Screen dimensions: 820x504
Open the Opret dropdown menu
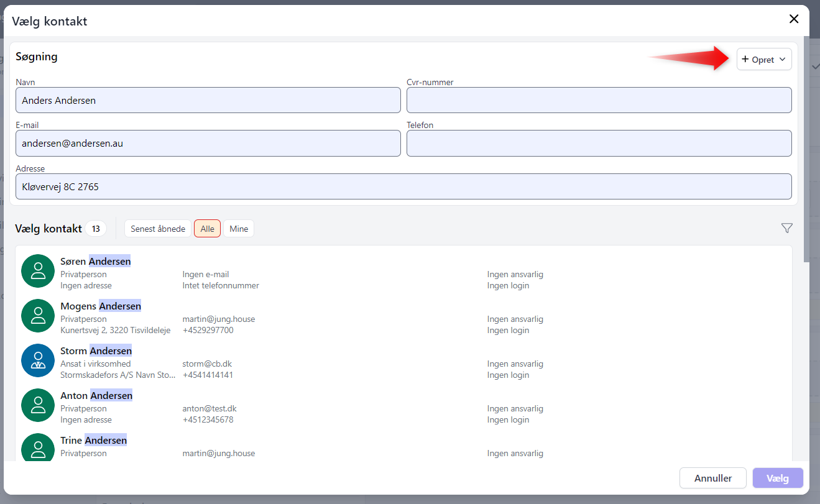coord(764,60)
